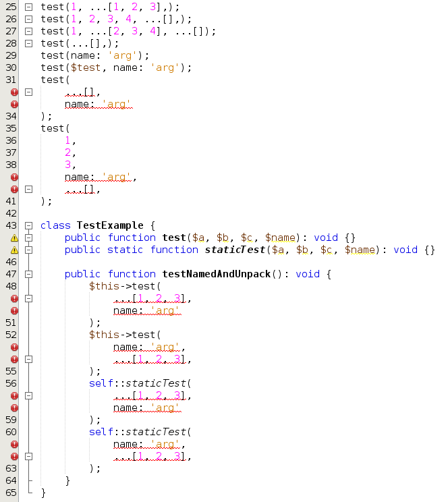Click error icon on line 50 above line 51
The image size is (448, 502).
14,311
